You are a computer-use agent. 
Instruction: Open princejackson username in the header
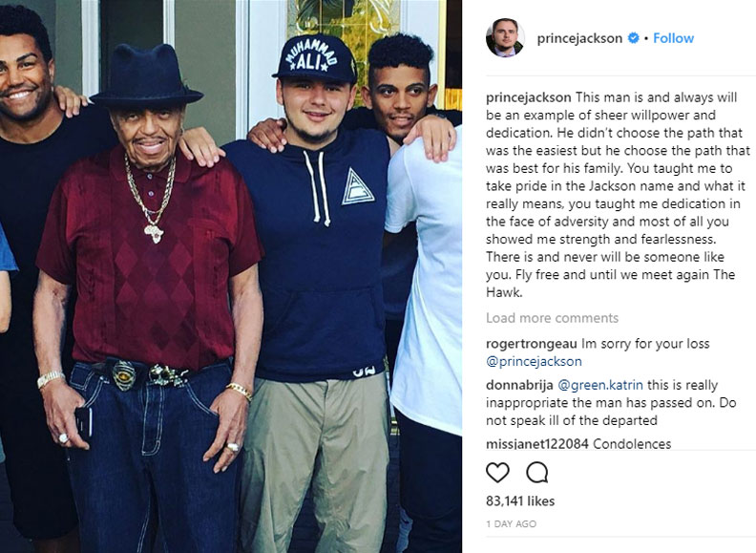click(x=579, y=38)
